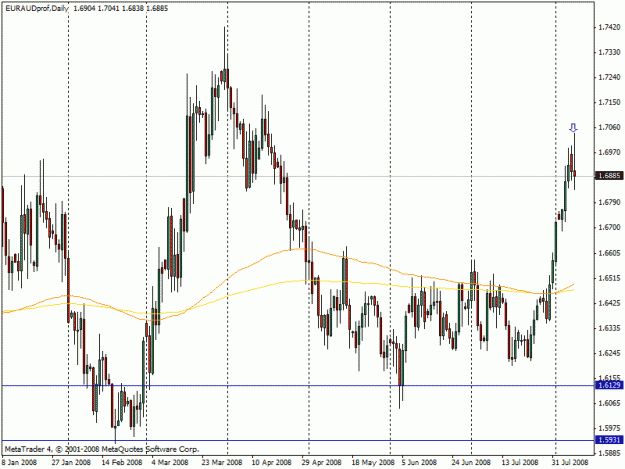Click the 27 Jan 2008 date label
This screenshot has height=469, width=625.
pos(71,463)
